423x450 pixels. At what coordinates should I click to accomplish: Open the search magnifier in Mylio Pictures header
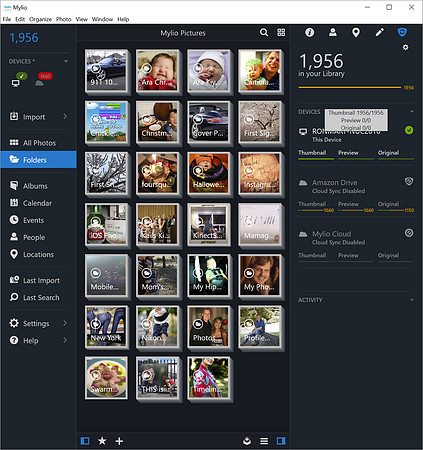point(264,32)
